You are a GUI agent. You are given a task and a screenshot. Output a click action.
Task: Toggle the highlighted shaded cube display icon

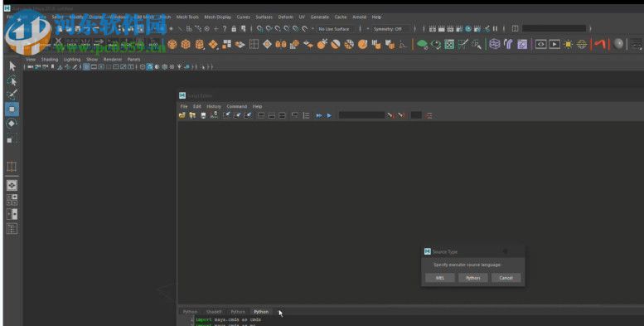tap(149, 66)
